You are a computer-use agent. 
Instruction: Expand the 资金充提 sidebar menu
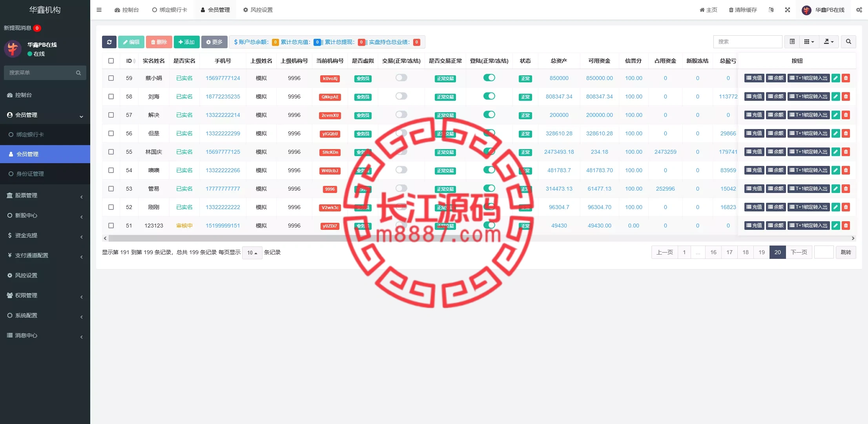(x=45, y=235)
